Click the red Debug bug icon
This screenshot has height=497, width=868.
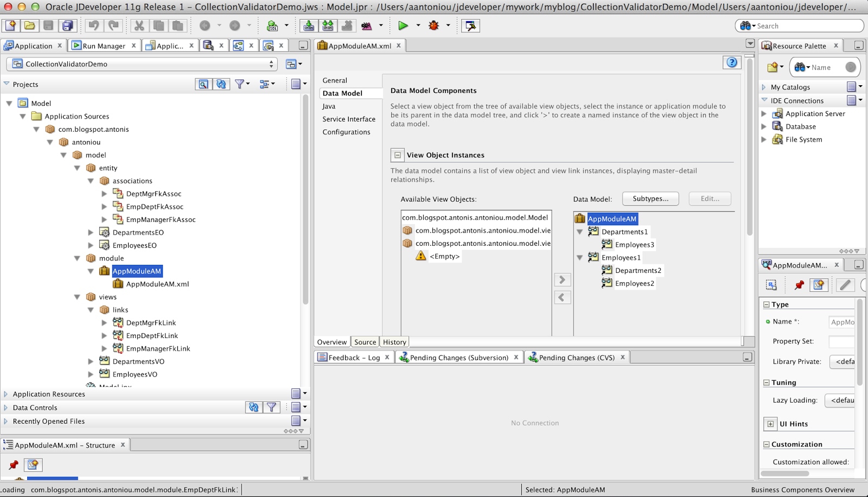coord(433,26)
